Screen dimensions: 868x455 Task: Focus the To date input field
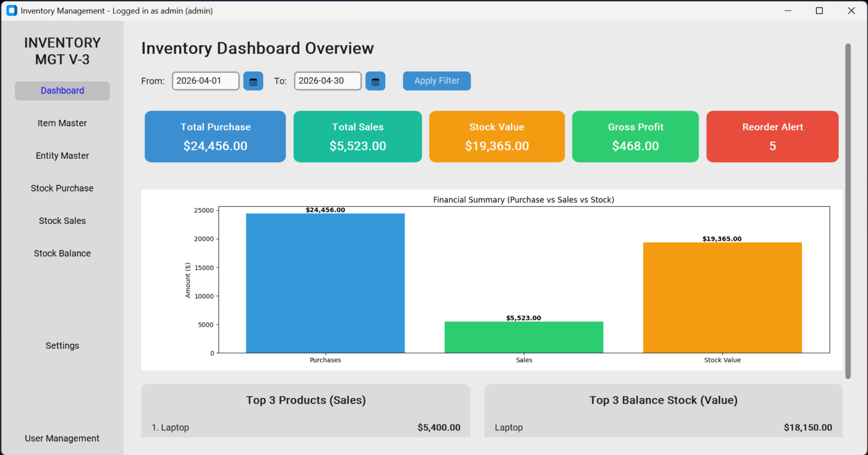tap(328, 81)
